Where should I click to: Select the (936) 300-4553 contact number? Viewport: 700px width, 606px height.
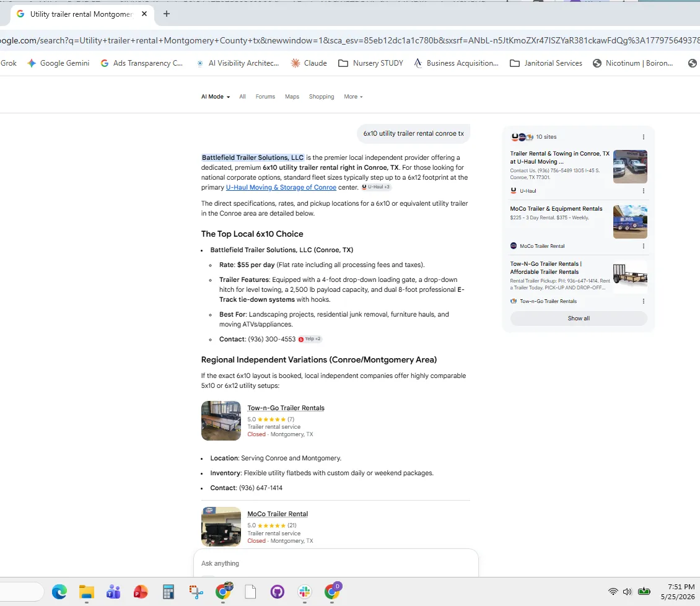point(271,339)
